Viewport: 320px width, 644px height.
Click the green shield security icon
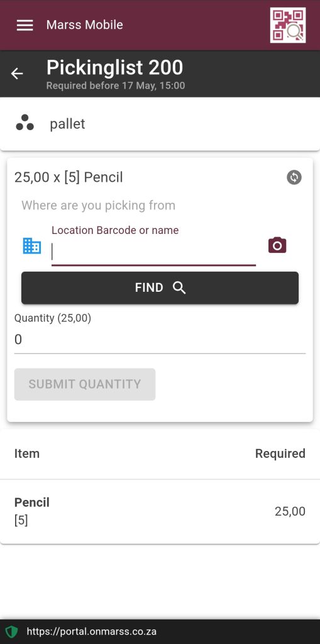tap(11, 631)
